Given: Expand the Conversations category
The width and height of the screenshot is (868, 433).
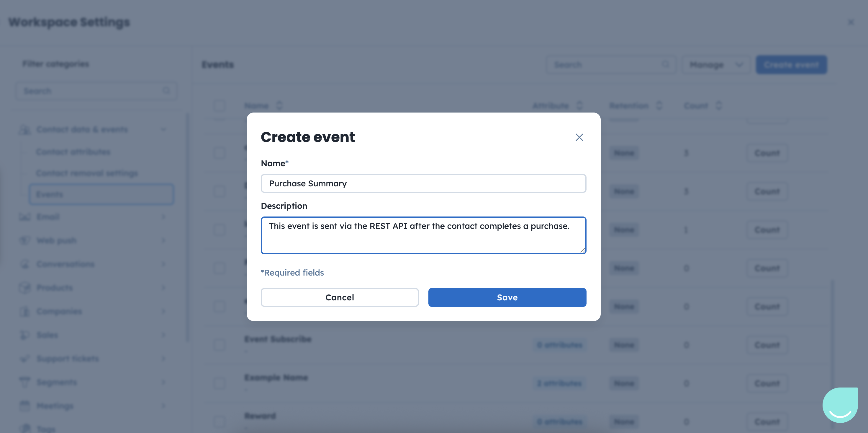Looking at the screenshot, I should click(163, 264).
